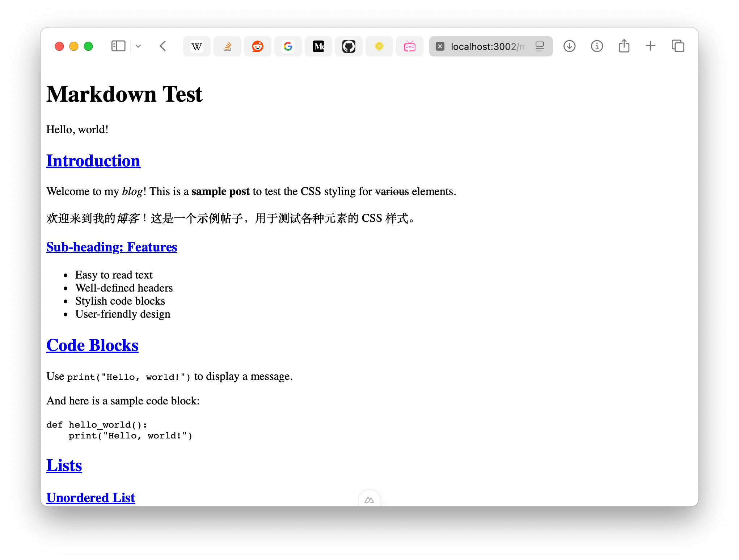739x560 pixels.
Task: Click the italic word "blog"
Action: [132, 191]
